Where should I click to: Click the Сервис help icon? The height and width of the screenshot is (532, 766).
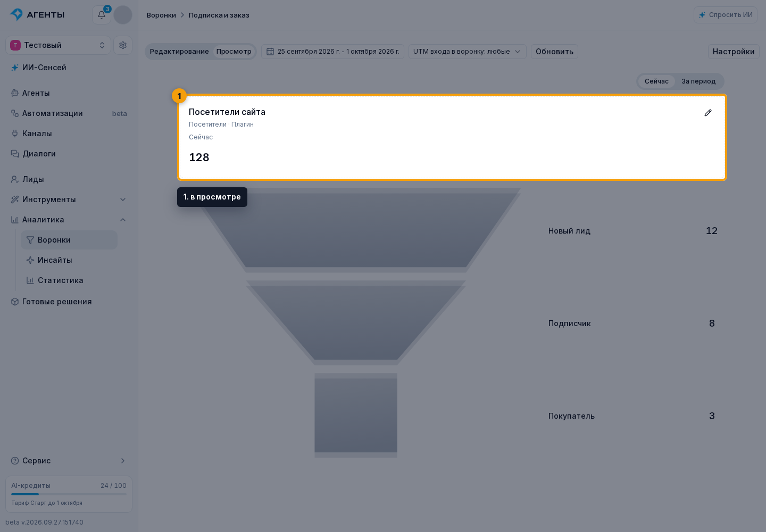(x=15, y=461)
